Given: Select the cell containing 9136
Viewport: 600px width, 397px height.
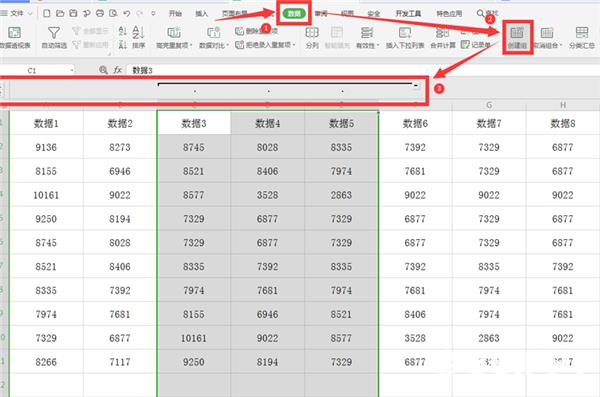Looking at the screenshot, I should 46,147.
